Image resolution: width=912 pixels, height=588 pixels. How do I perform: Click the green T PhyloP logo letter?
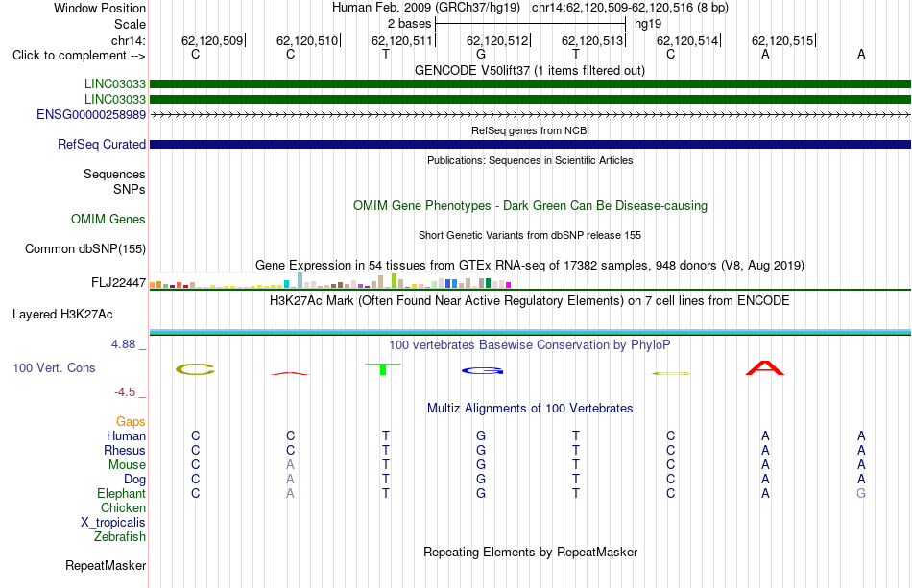click(383, 369)
